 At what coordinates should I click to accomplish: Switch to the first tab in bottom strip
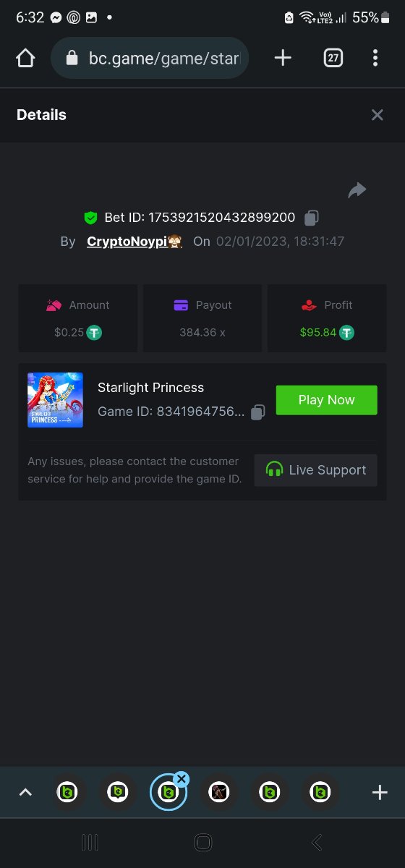click(67, 793)
